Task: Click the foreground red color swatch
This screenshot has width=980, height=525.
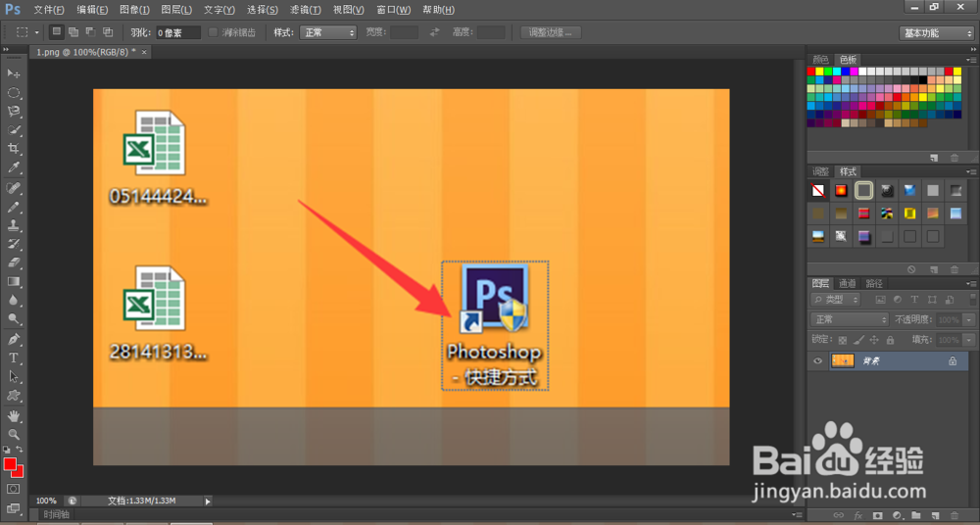Action: (10, 464)
